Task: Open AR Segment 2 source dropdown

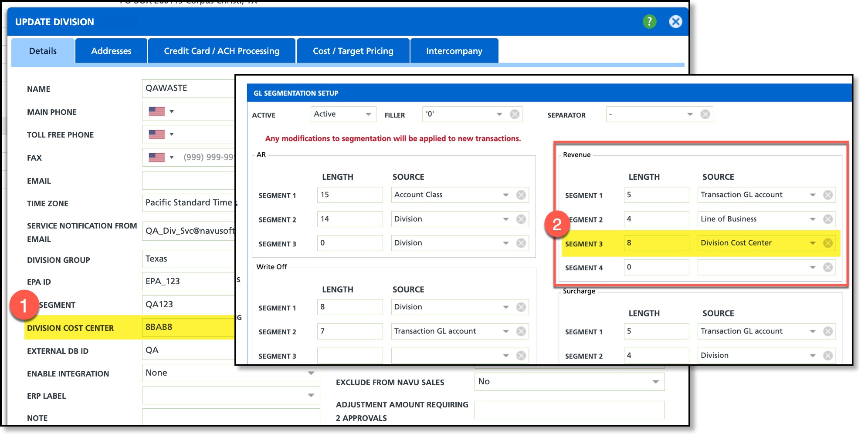Action: (x=505, y=219)
